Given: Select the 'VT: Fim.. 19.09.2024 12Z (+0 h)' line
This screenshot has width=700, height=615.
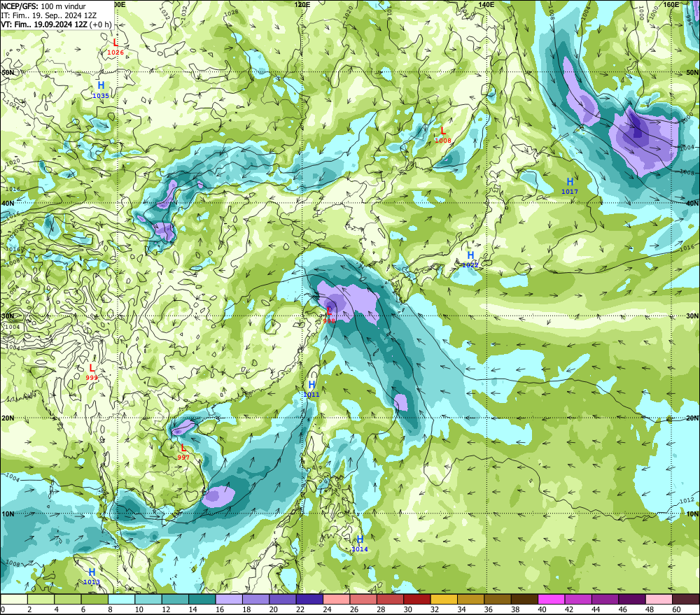Looking at the screenshot, I should (56, 24).
